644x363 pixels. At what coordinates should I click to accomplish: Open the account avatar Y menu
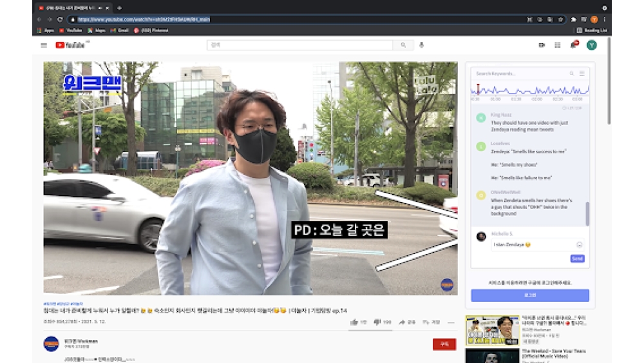point(591,45)
